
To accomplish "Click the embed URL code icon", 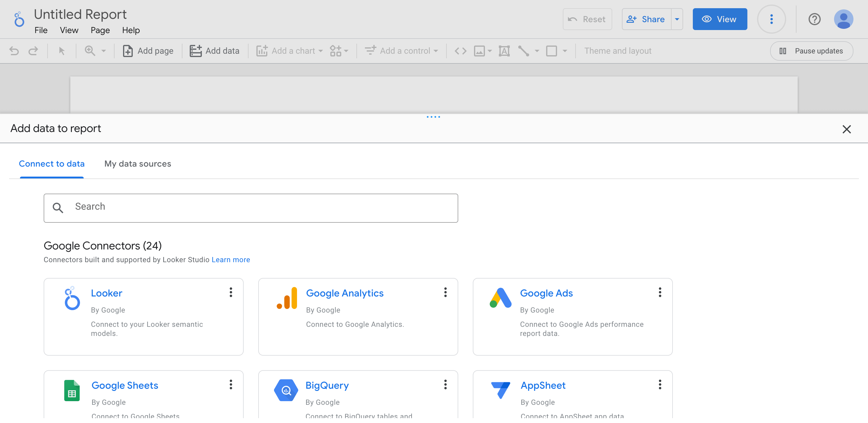I will pos(460,51).
